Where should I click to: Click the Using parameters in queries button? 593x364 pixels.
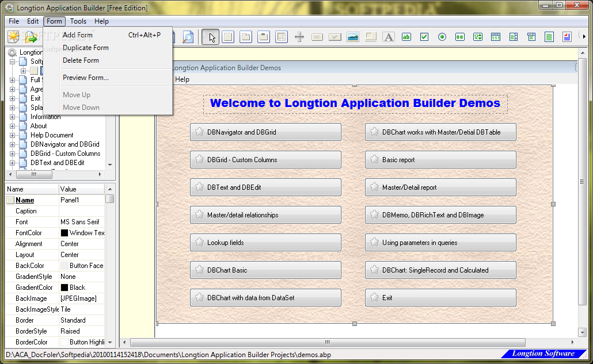(x=440, y=243)
